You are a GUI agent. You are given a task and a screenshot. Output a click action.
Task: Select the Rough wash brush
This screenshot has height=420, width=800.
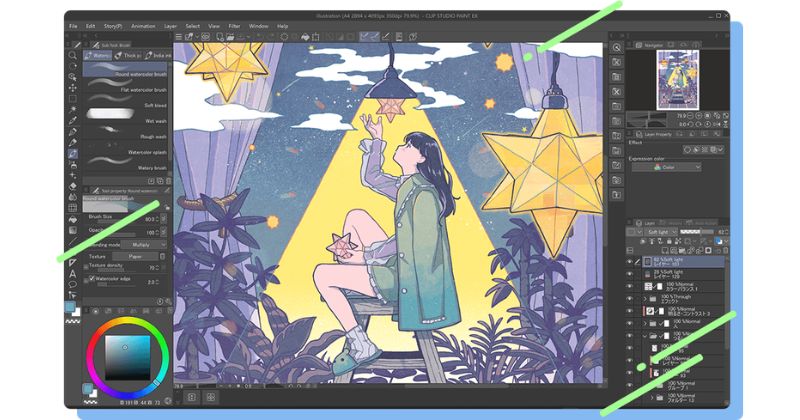pos(124,132)
